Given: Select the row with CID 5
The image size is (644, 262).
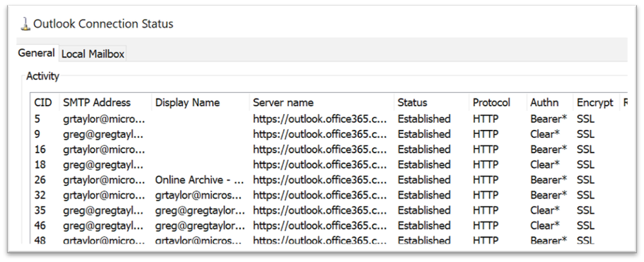Looking at the screenshot, I should pos(329,119).
